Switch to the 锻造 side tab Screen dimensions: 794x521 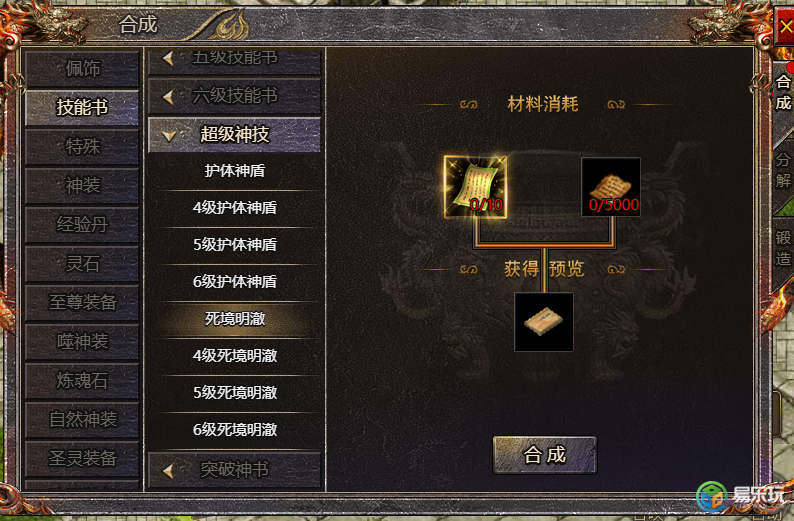pyautogui.click(x=783, y=248)
